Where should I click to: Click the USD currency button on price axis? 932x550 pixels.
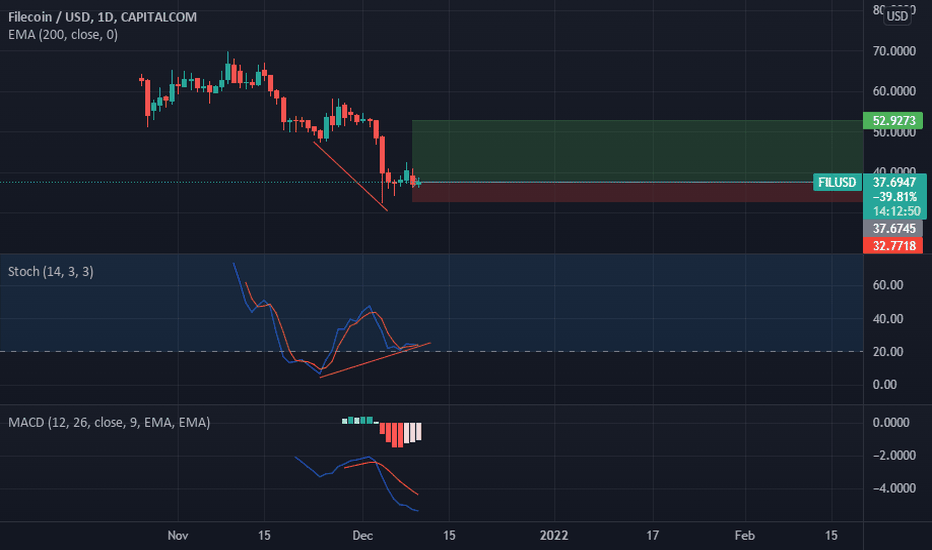[897, 16]
